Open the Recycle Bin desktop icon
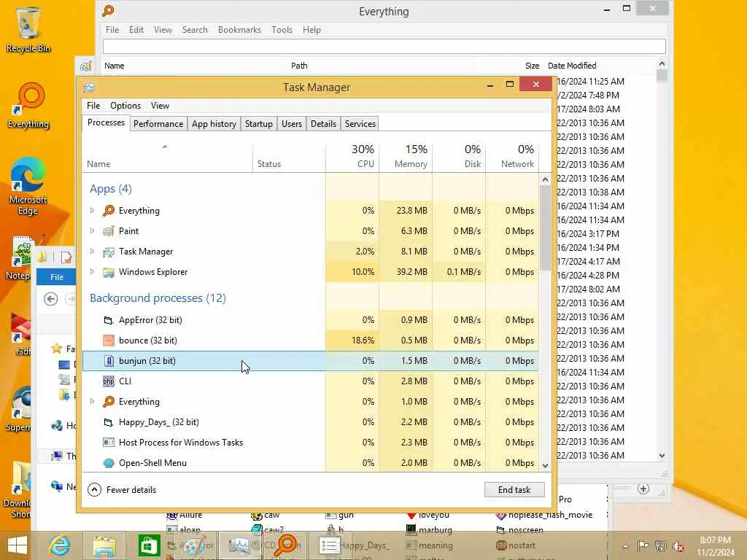The image size is (747, 560). (x=28, y=28)
